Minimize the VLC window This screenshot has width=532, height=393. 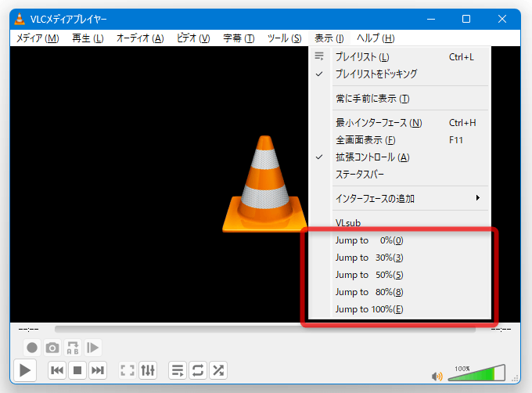(431, 19)
